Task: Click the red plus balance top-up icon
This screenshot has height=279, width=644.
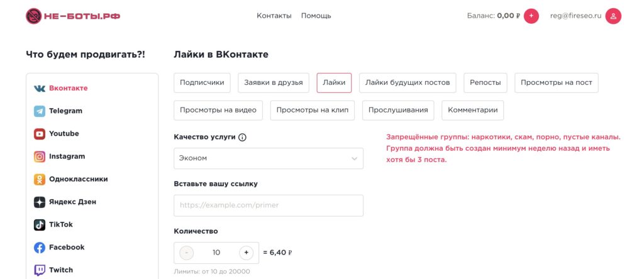Action: [x=531, y=16]
